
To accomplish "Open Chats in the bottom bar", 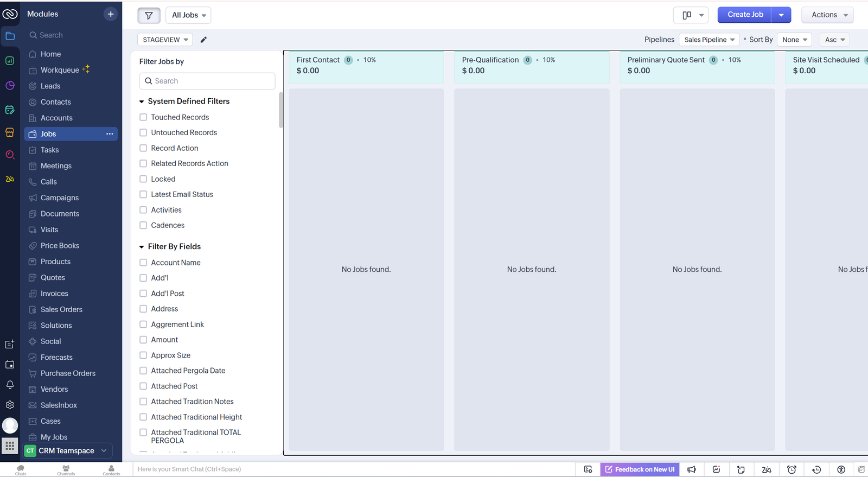I will pos(21,469).
